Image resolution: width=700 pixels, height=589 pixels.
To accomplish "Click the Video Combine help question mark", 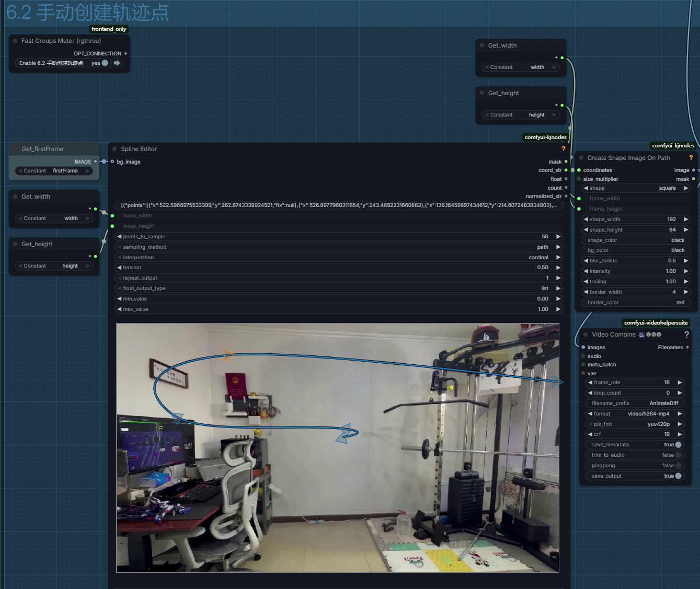I will [x=686, y=334].
